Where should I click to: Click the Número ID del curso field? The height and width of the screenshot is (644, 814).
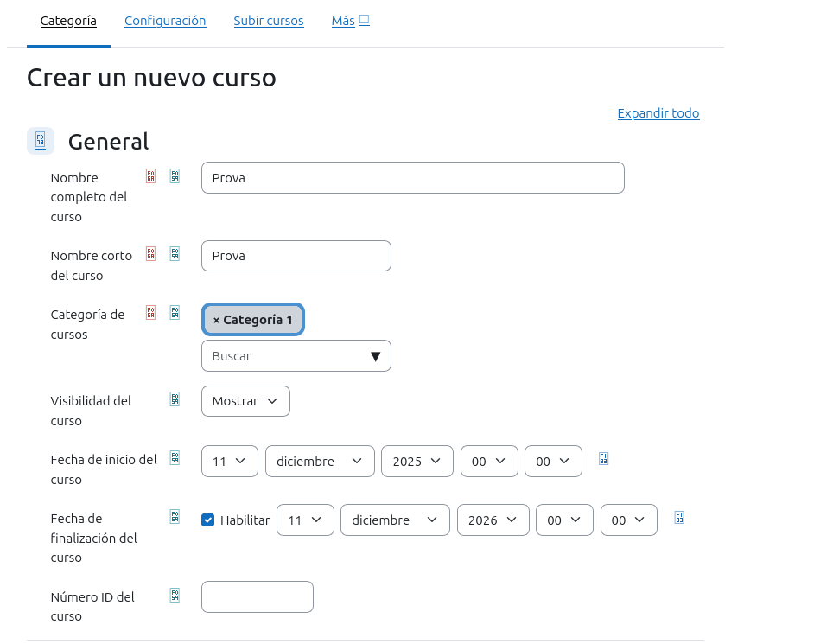coord(258,597)
